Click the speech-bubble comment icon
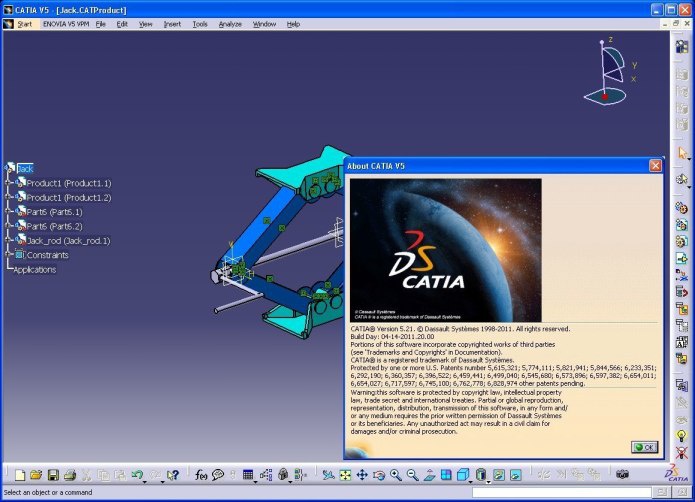This screenshot has height=502, width=695. 218,475
